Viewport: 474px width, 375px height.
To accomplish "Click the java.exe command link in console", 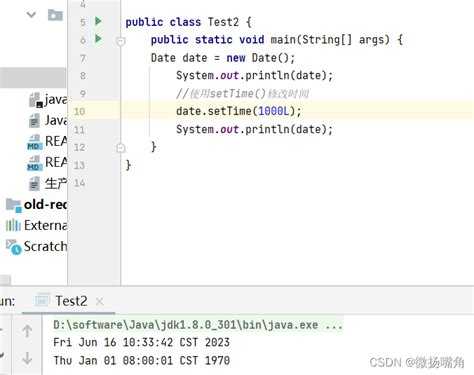I will [198, 325].
